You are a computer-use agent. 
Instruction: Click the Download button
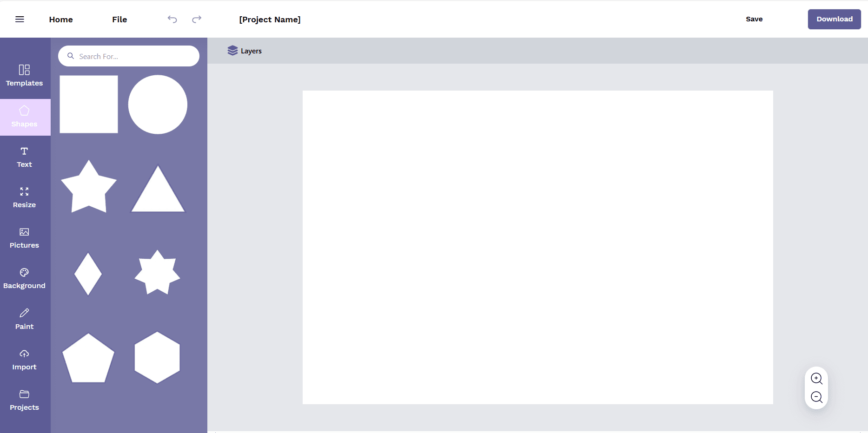coord(835,19)
